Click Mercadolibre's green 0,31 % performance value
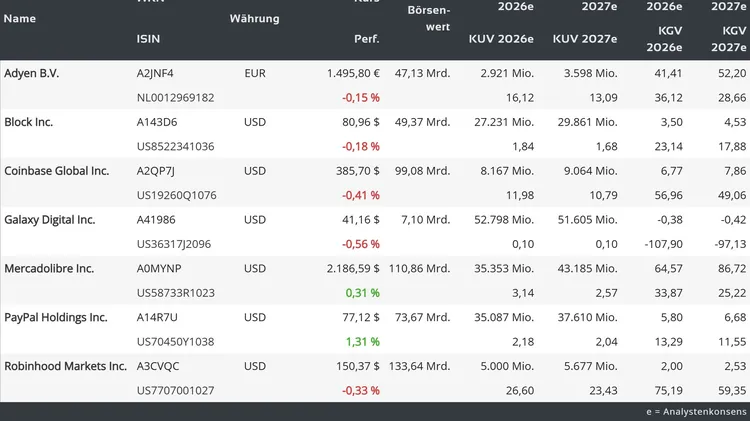The image size is (750, 421). (361, 293)
